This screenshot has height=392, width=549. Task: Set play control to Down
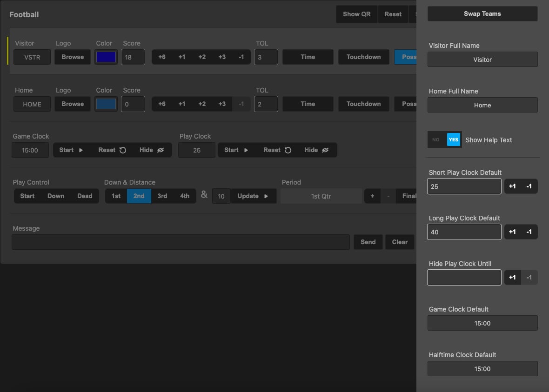point(56,196)
